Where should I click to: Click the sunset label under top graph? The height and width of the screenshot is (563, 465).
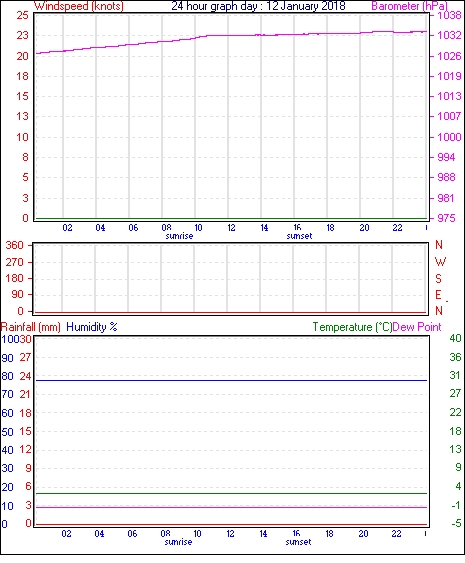(299, 236)
